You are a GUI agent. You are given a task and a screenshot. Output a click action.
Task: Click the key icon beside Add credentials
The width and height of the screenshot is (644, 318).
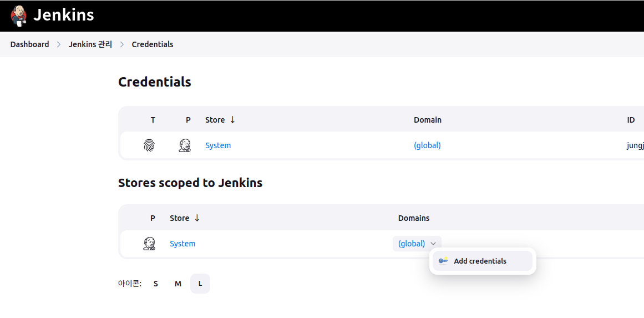(x=443, y=261)
